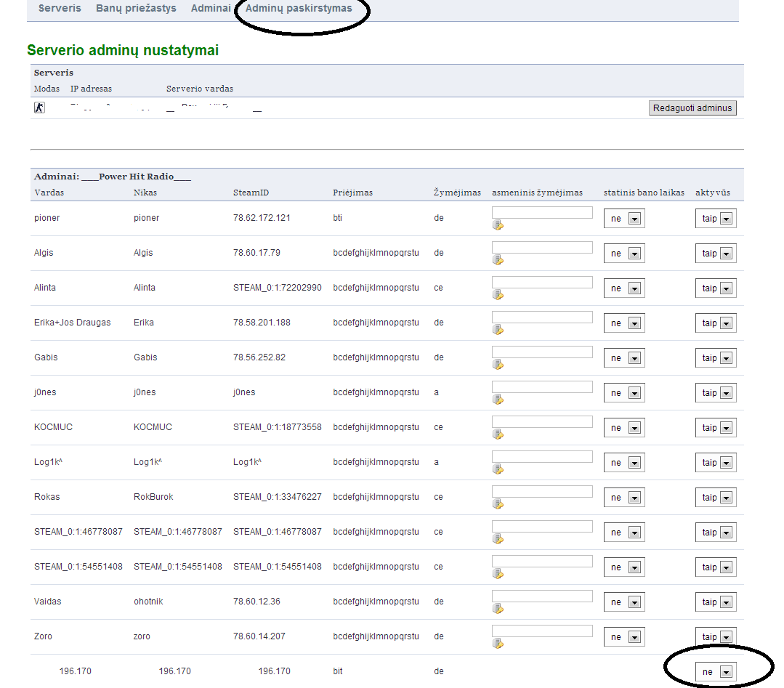This screenshot has height=688, width=784.
Task: Click the nick RokBurok
Action: click(x=153, y=497)
